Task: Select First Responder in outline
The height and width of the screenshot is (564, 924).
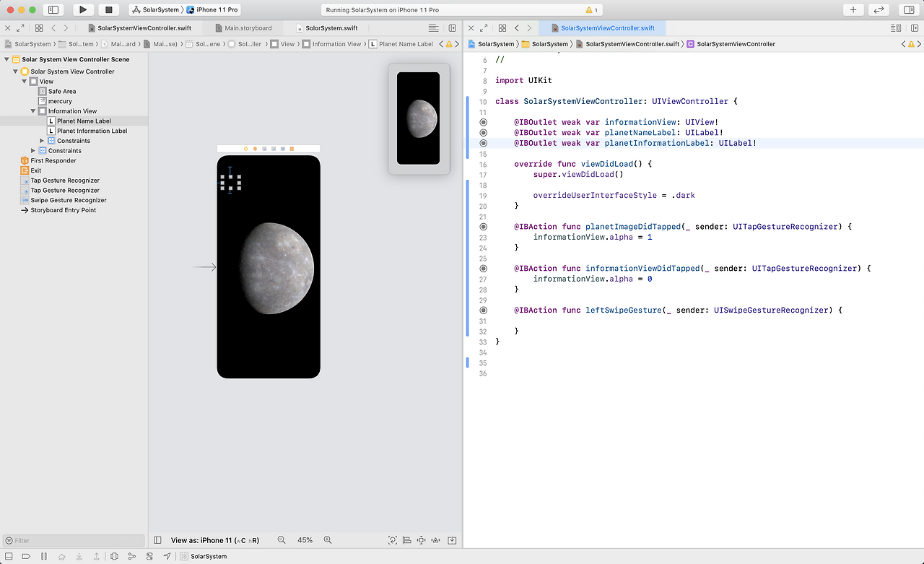Action: (x=48, y=160)
